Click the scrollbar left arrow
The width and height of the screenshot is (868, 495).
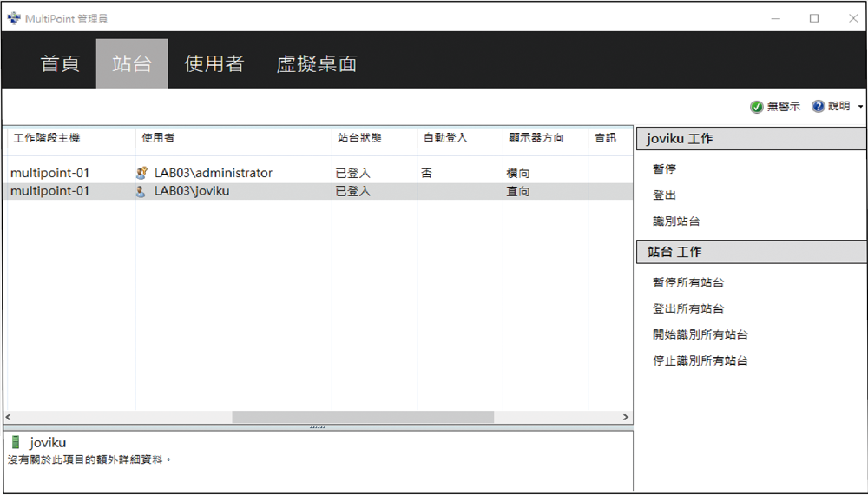(9, 417)
